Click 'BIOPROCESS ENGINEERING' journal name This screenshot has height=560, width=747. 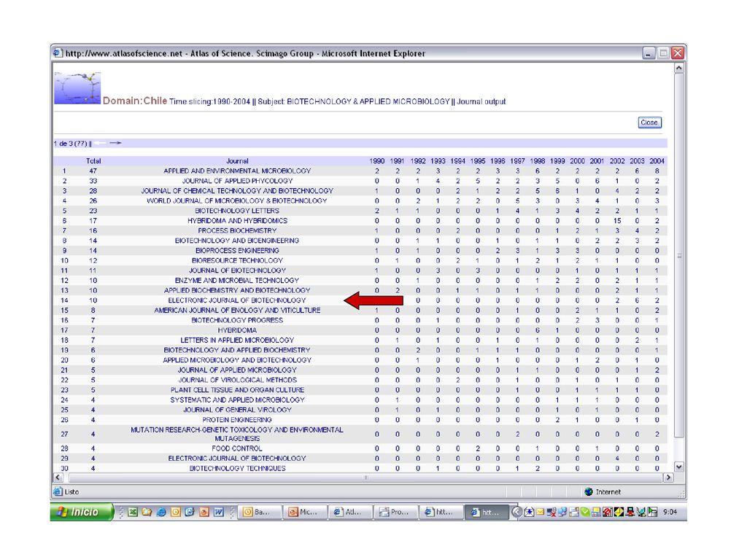237,251
